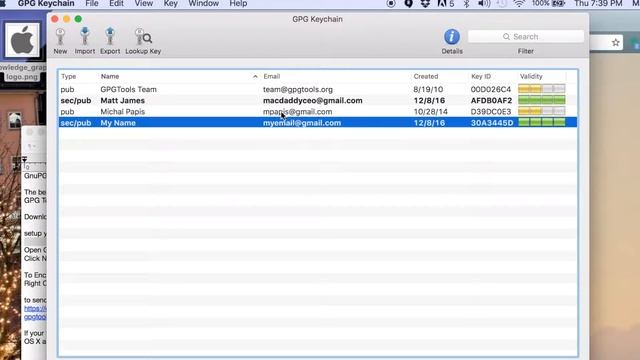Open the Wi-Fi status menu
This screenshot has height=360, width=640.
point(519,4)
